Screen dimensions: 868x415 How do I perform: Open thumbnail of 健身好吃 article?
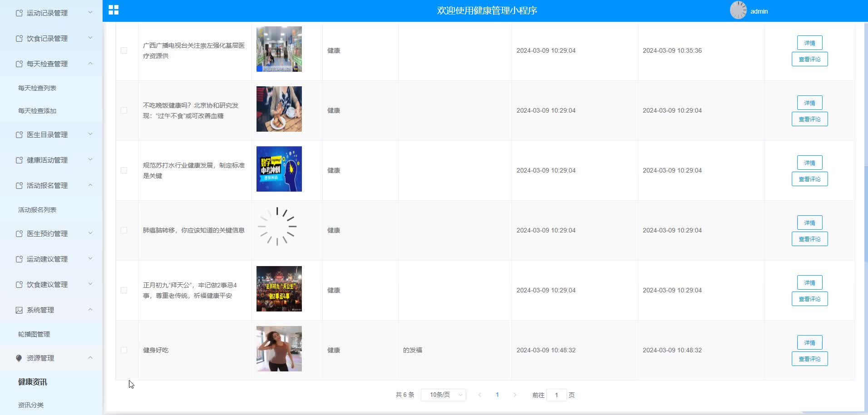coord(279,349)
